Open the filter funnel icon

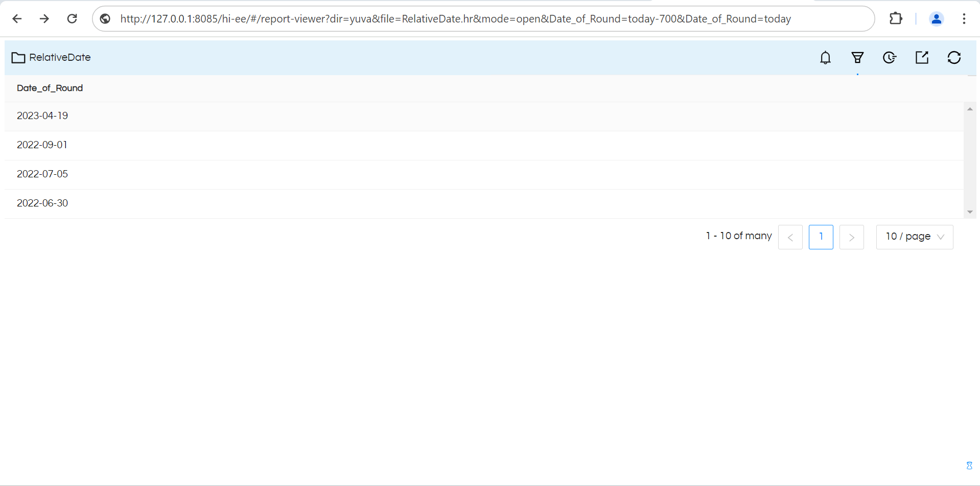coord(857,58)
